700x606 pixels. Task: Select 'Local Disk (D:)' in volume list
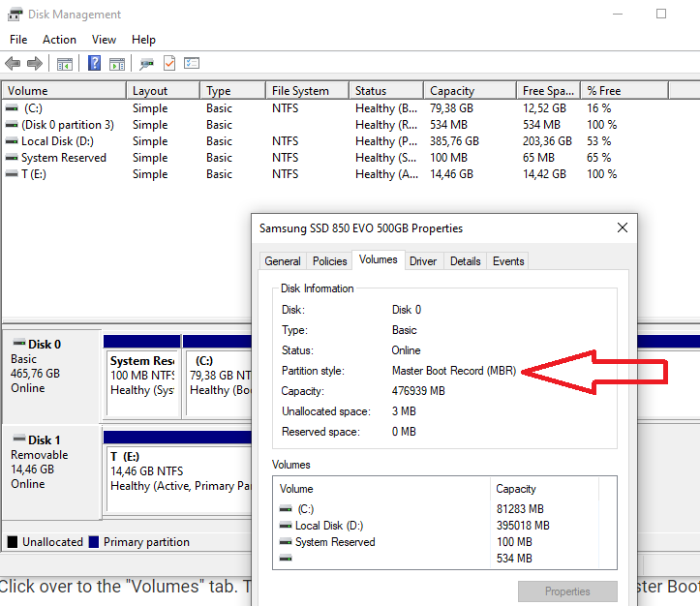57,141
